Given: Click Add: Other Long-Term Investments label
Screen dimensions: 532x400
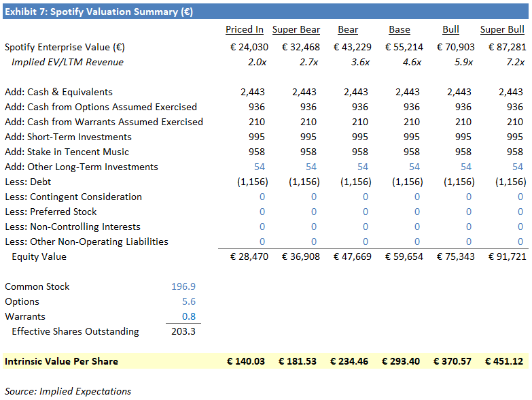Looking at the screenshot, I should [82, 167].
